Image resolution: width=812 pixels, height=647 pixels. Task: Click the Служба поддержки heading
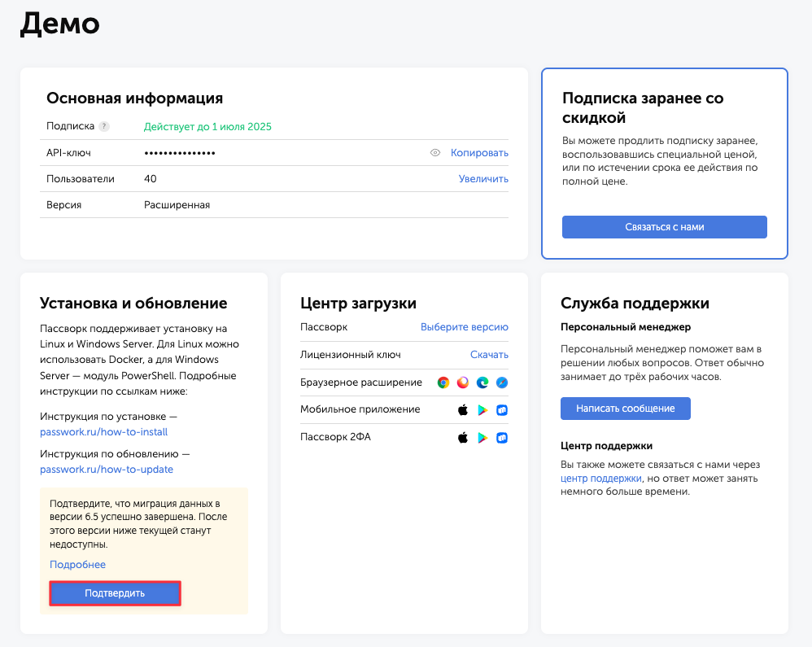point(635,303)
